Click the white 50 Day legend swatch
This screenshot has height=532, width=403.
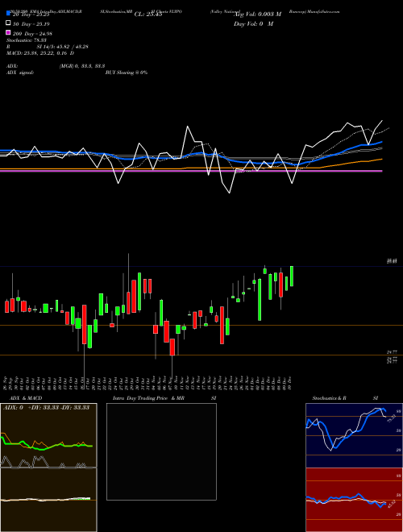tap(8, 23)
